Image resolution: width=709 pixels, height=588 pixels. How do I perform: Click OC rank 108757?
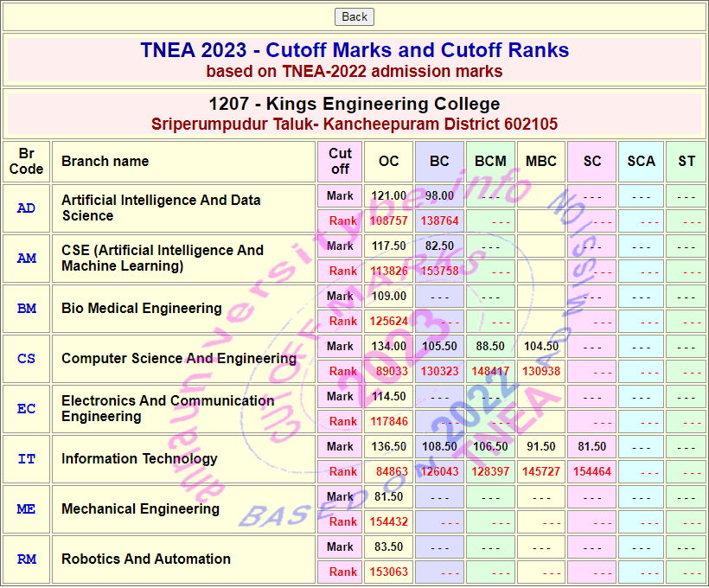tap(388, 220)
